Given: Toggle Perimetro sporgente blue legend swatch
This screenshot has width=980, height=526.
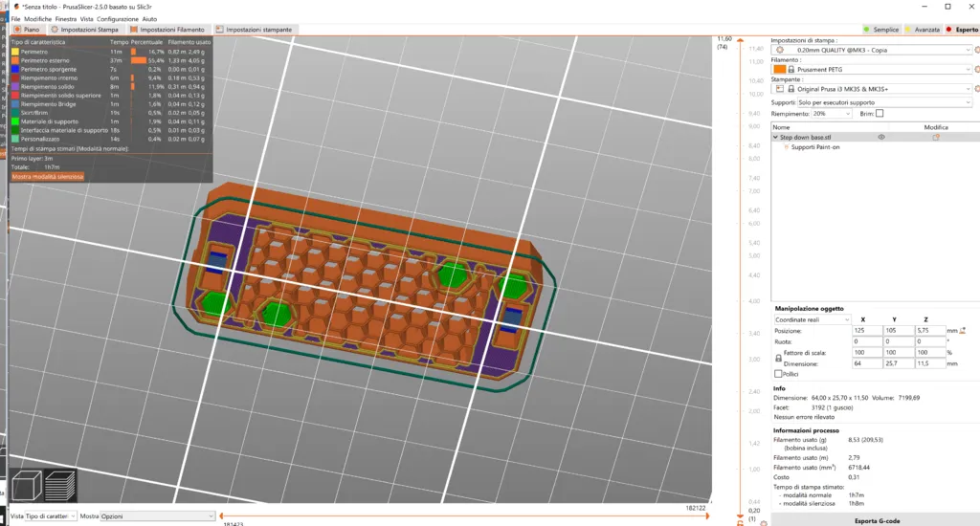Looking at the screenshot, I should click(15, 70).
